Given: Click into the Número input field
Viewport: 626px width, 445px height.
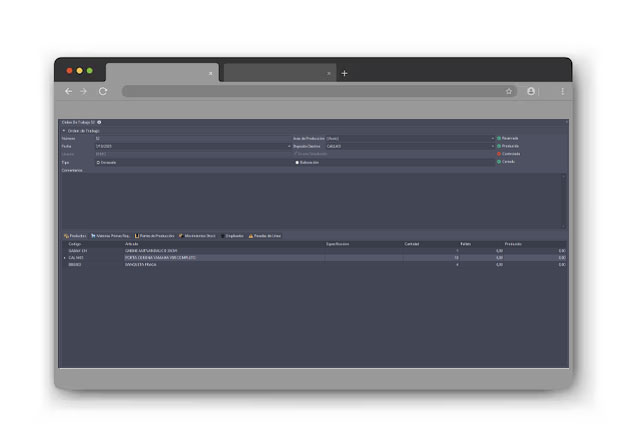Looking at the screenshot, I should pyautogui.click(x=190, y=138).
